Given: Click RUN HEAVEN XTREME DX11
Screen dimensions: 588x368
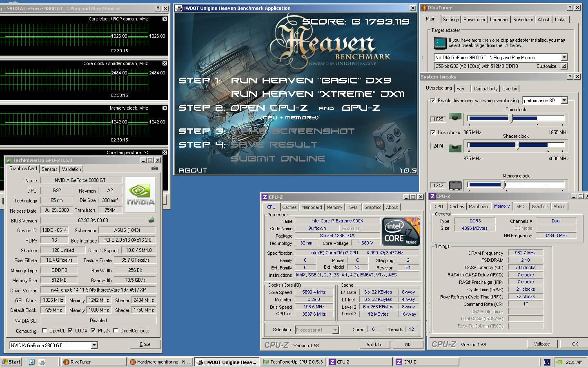Looking at the screenshot, I should tap(318, 94).
